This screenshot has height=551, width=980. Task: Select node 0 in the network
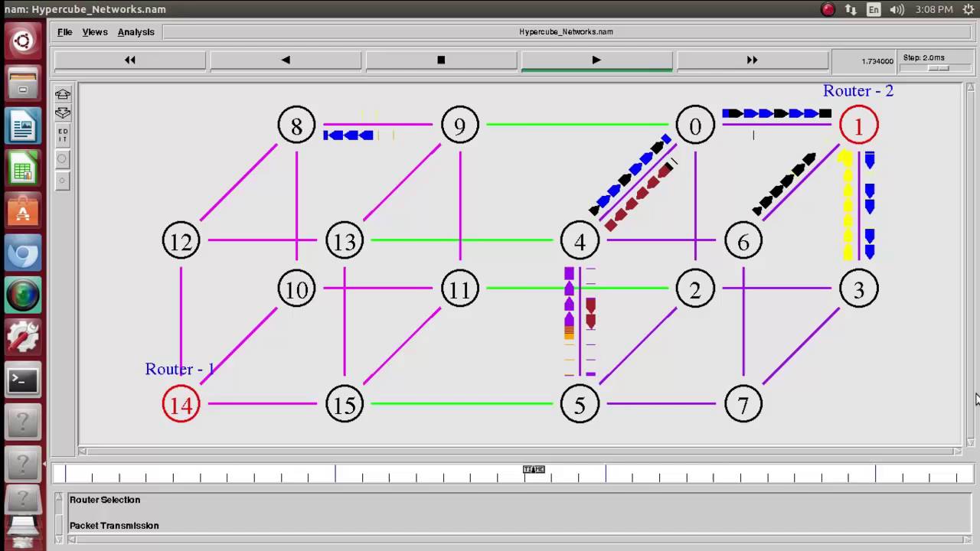click(695, 126)
